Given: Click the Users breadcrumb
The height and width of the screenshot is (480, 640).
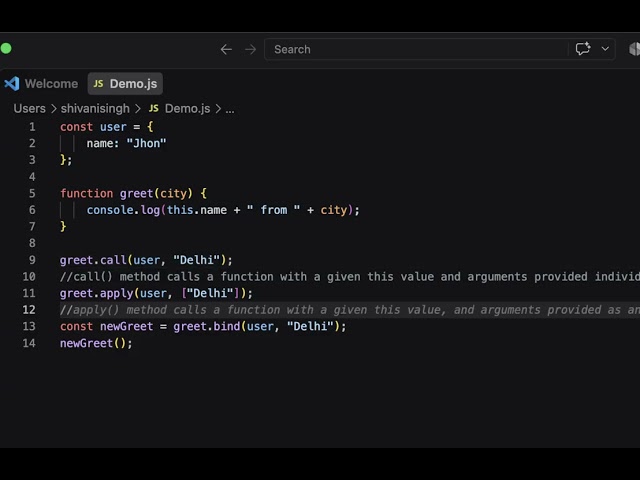Looking at the screenshot, I should pyautogui.click(x=29, y=109).
